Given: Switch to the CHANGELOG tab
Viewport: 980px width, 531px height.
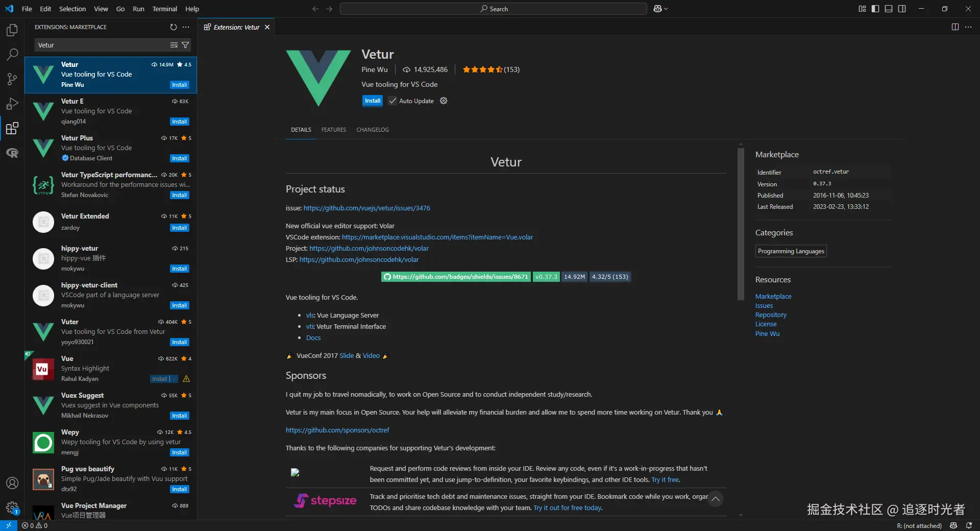Looking at the screenshot, I should (372, 130).
